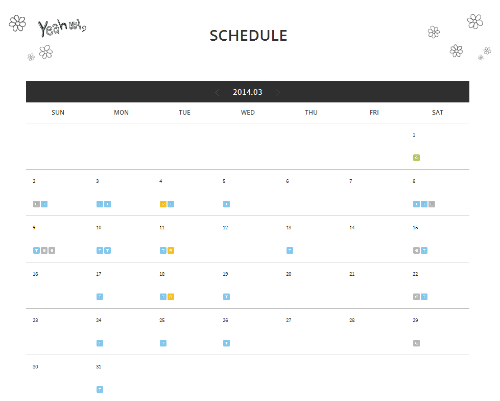500x401 pixels.
Task: Click the 2014.03 month label
Action: tap(247, 92)
